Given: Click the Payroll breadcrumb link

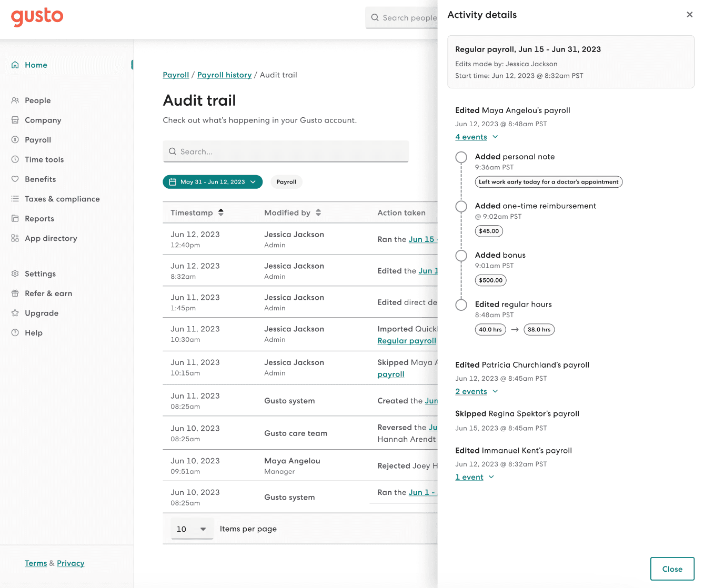Looking at the screenshot, I should (176, 75).
